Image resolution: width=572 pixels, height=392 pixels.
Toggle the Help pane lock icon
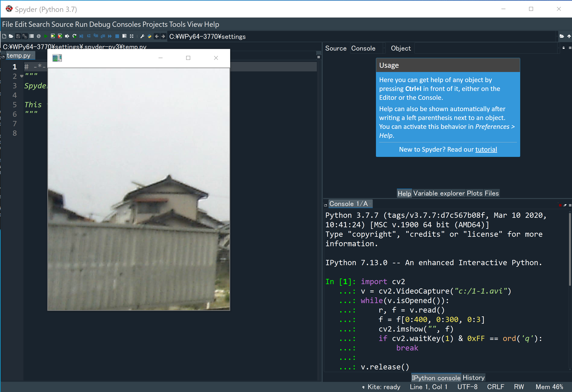point(564,48)
